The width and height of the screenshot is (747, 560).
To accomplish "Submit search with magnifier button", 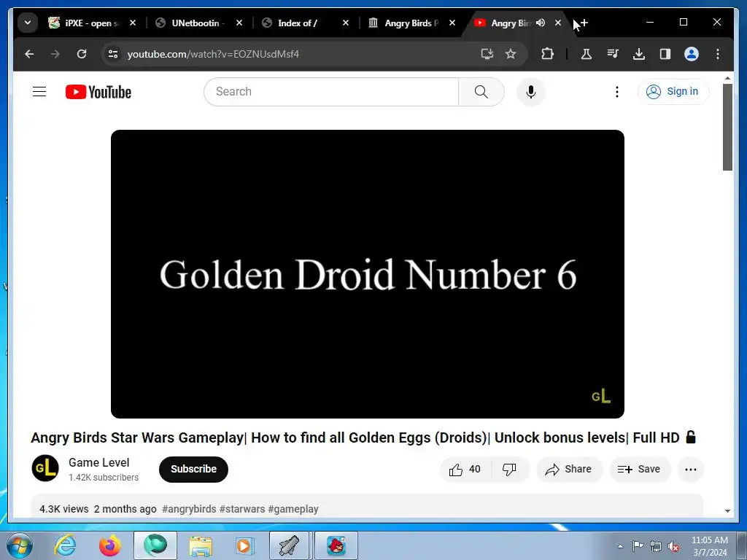I will click(x=481, y=92).
